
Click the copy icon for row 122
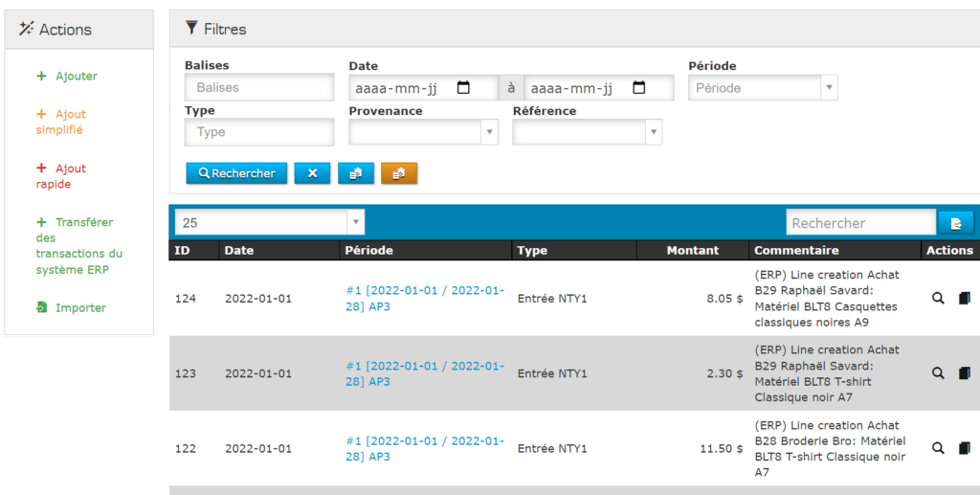(x=965, y=448)
